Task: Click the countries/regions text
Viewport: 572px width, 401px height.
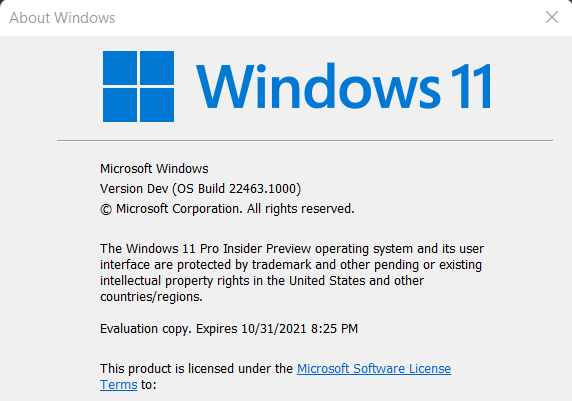Action: click(151, 297)
